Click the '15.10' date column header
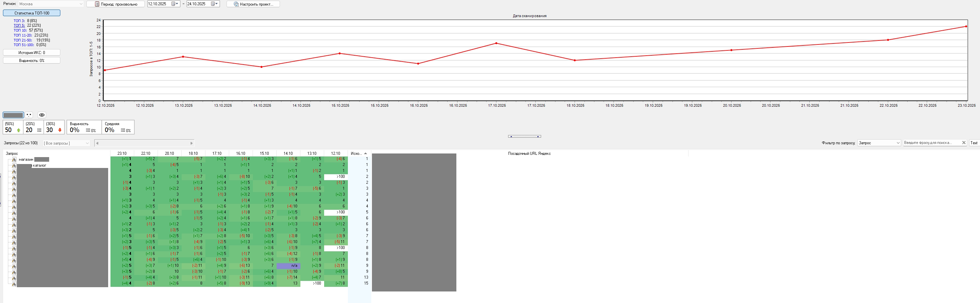The height and width of the screenshot is (303, 980). (x=264, y=153)
